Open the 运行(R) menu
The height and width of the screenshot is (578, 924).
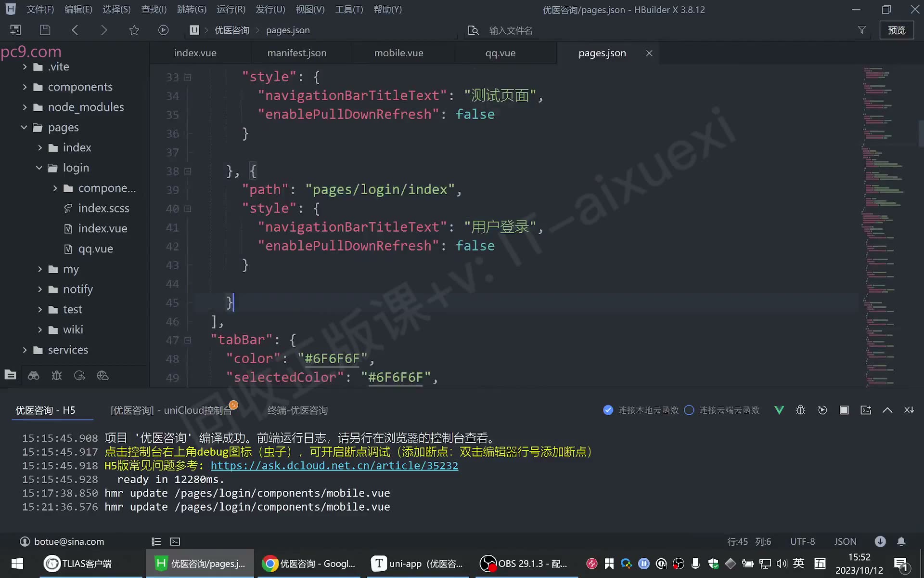[x=231, y=9]
